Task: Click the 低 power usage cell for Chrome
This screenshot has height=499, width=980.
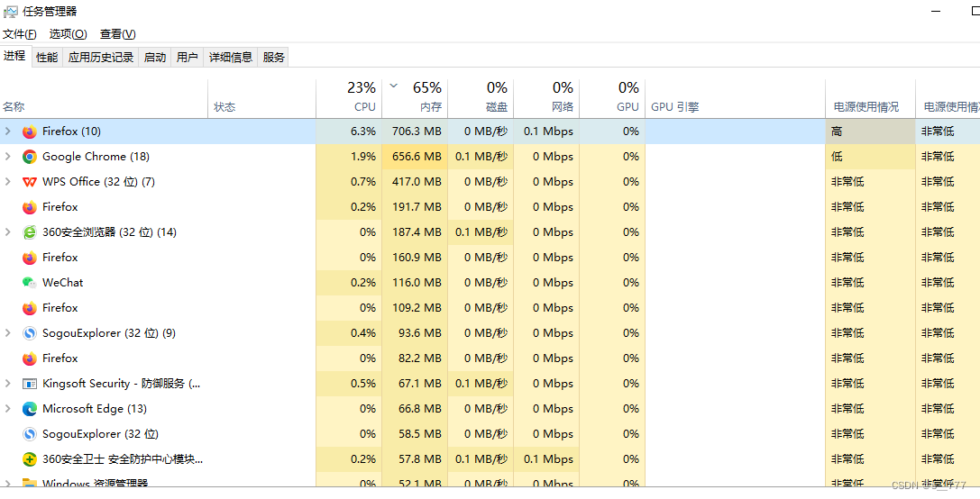Action: click(x=870, y=157)
